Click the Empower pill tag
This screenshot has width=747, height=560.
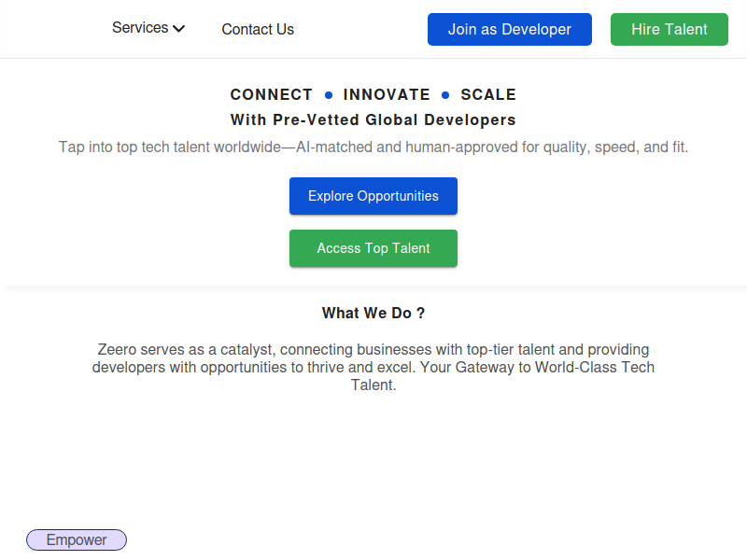(x=77, y=540)
